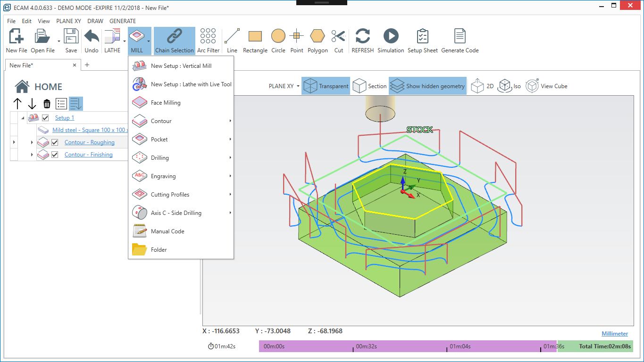Enable the Section view mode
Image resolution: width=644 pixels, height=362 pixels.
pyautogui.click(x=369, y=86)
